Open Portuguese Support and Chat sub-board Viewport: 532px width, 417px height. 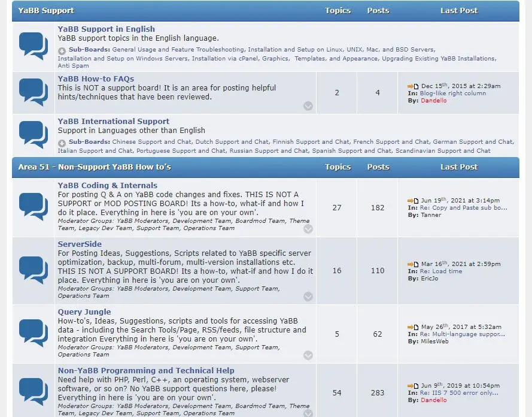tap(181, 150)
